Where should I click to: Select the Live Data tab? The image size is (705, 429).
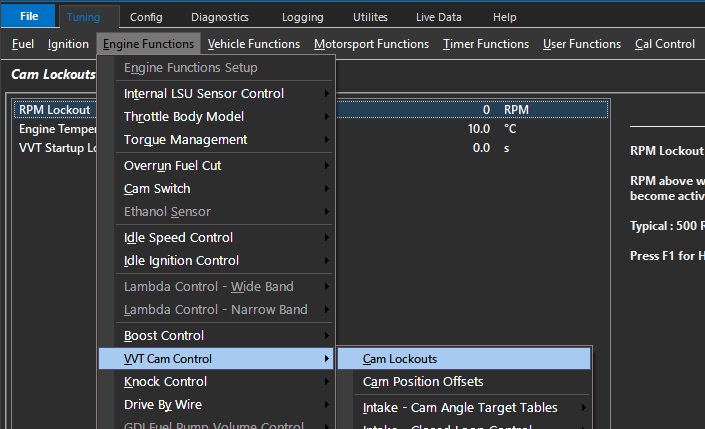[x=438, y=17]
